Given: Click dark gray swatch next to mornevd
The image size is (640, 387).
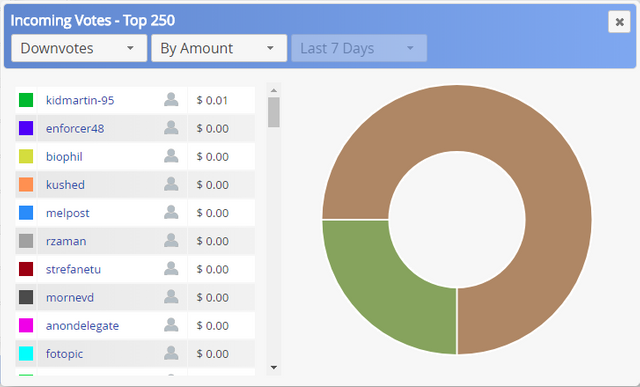Looking at the screenshot, I should (26, 297).
